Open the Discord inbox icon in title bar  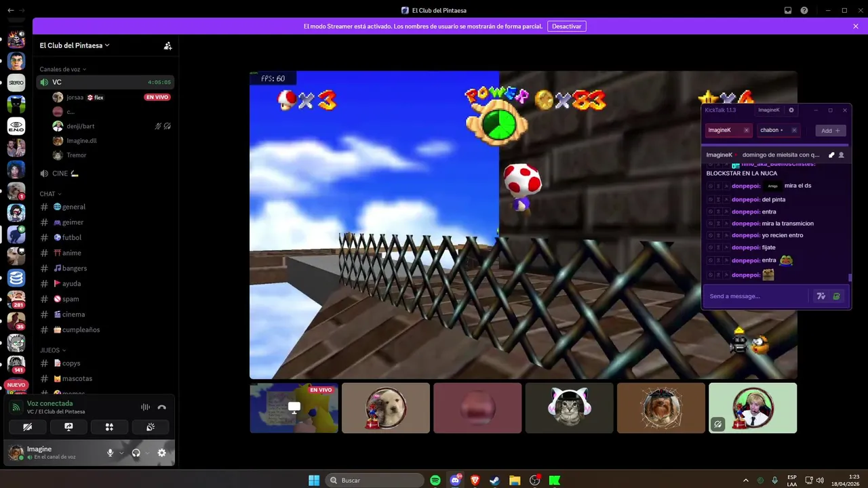[x=788, y=10]
